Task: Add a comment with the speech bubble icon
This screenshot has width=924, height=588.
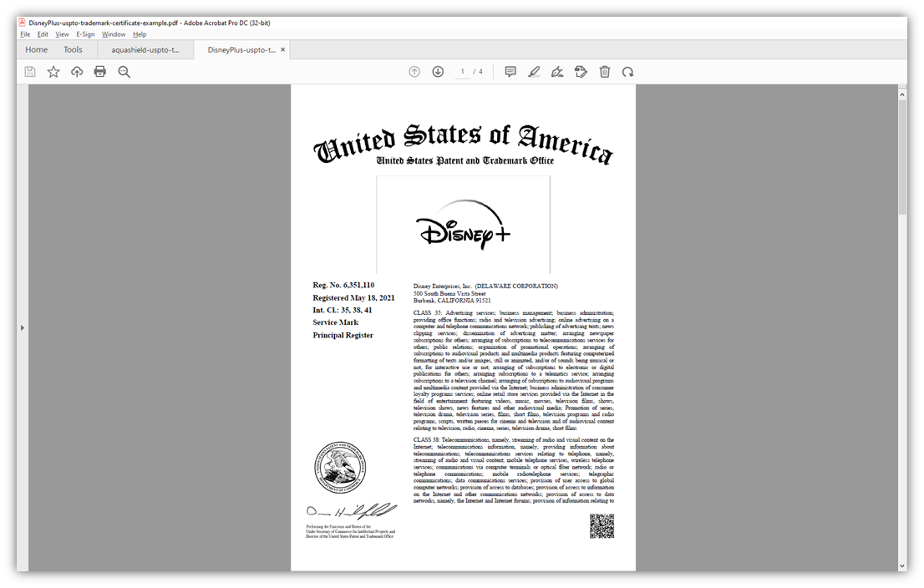Action: pyautogui.click(x=510, y=72)
